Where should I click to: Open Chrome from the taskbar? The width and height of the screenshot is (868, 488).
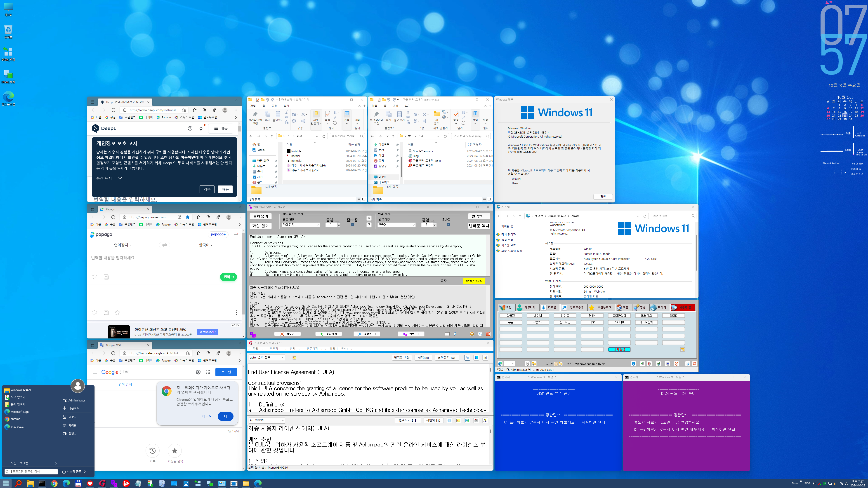pos(54,483)
